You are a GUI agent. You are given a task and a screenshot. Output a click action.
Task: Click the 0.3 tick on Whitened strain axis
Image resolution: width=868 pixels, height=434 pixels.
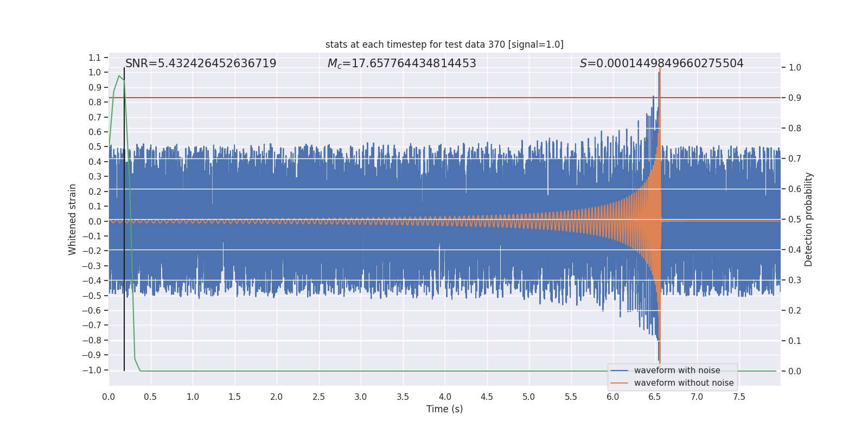pos(95,176)
